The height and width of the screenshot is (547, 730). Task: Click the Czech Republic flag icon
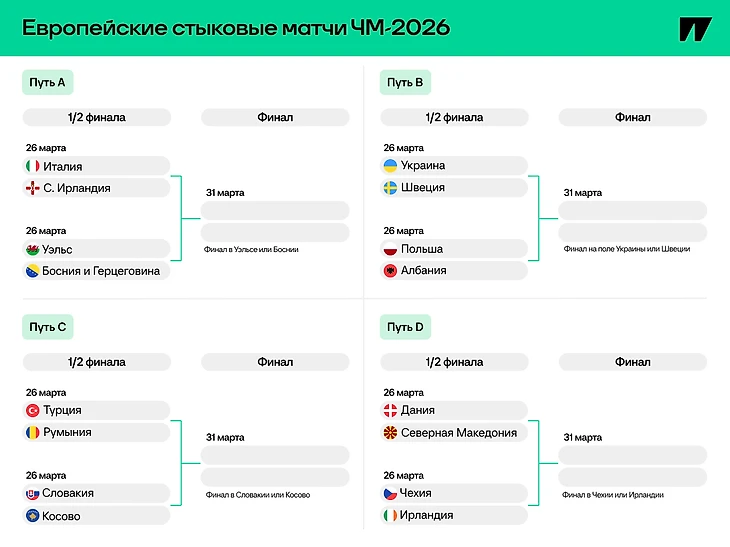pyautogui.click(x=390, y=494)
